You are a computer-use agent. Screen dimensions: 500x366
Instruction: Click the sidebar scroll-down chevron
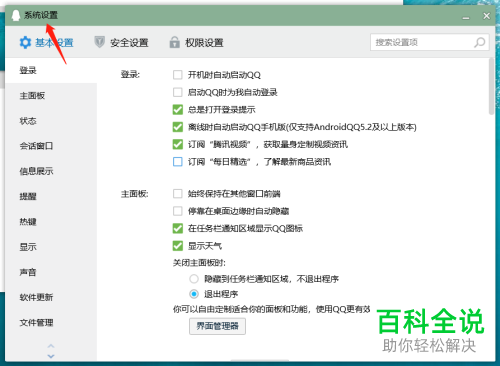(51, 356)
